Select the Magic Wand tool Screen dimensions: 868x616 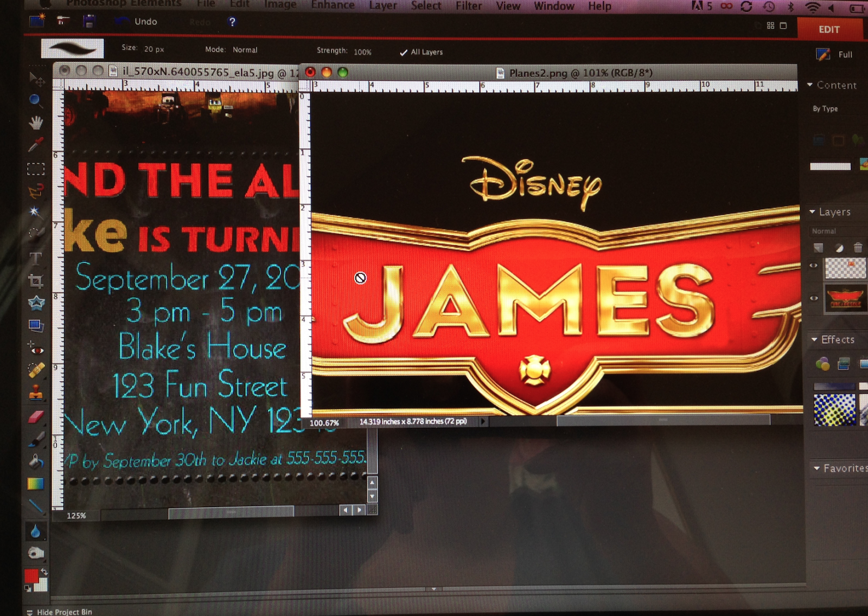[x=35, y=211]
